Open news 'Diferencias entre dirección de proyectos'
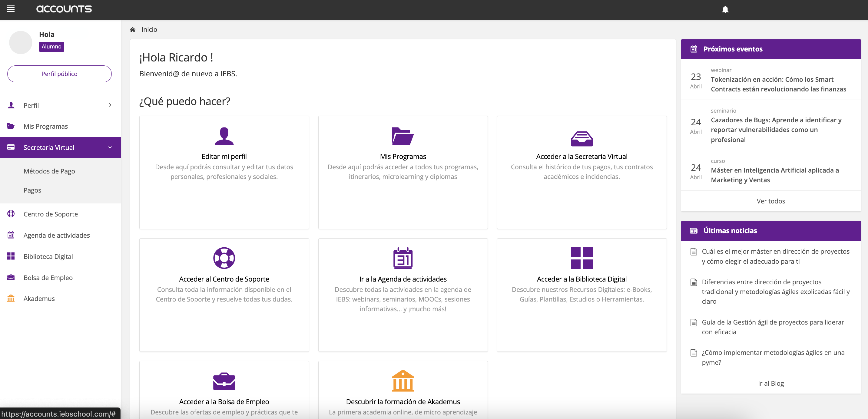 [776, 292]
